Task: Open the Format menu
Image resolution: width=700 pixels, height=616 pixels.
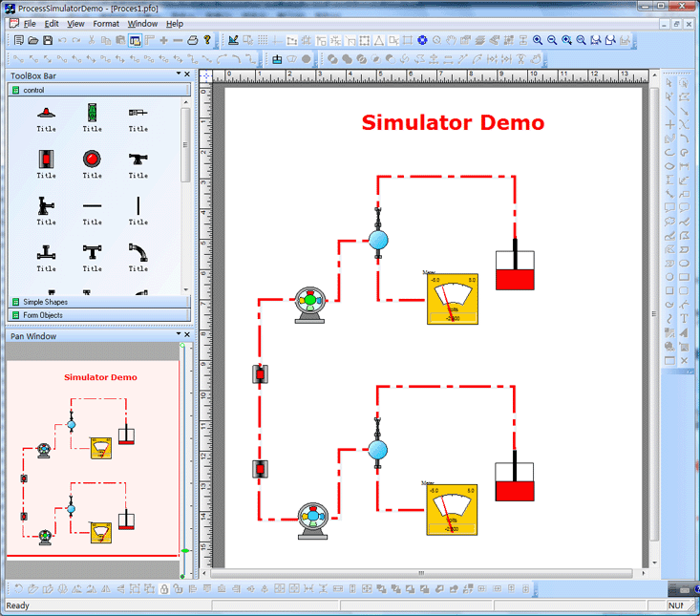Action: pyautogui.click(x=106, y=24)
